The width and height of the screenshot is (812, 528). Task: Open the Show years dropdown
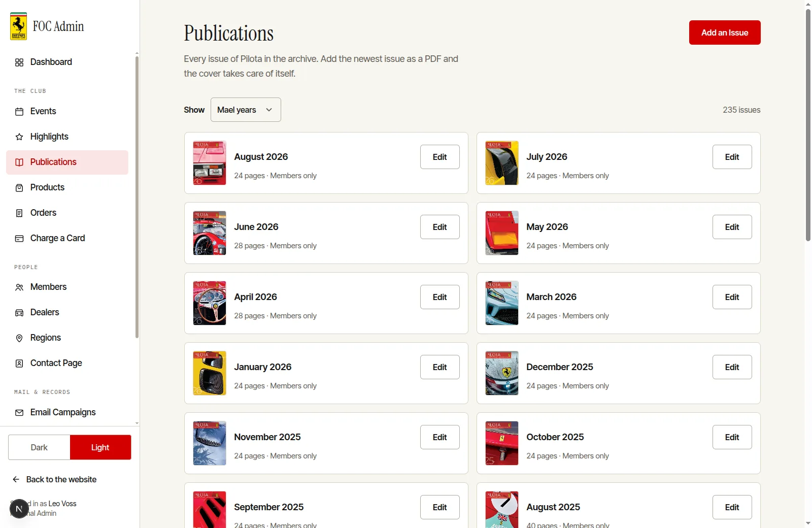click(246, 110)
